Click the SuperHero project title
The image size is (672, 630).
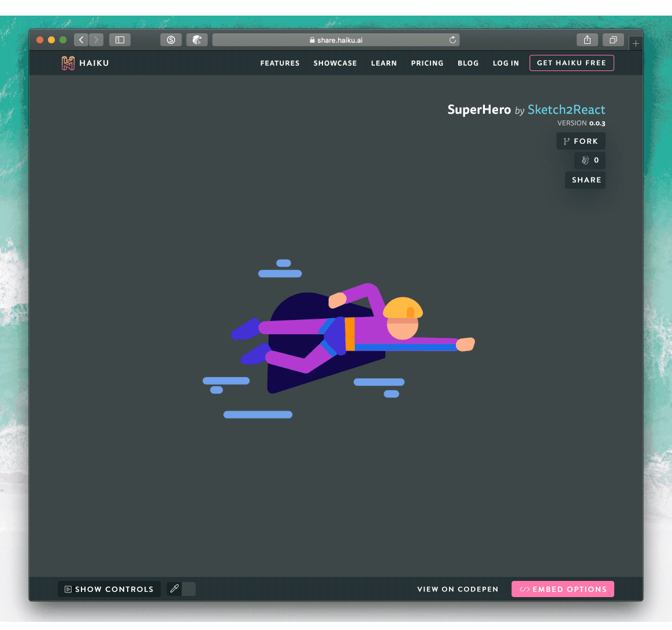[x=479, y=110]
